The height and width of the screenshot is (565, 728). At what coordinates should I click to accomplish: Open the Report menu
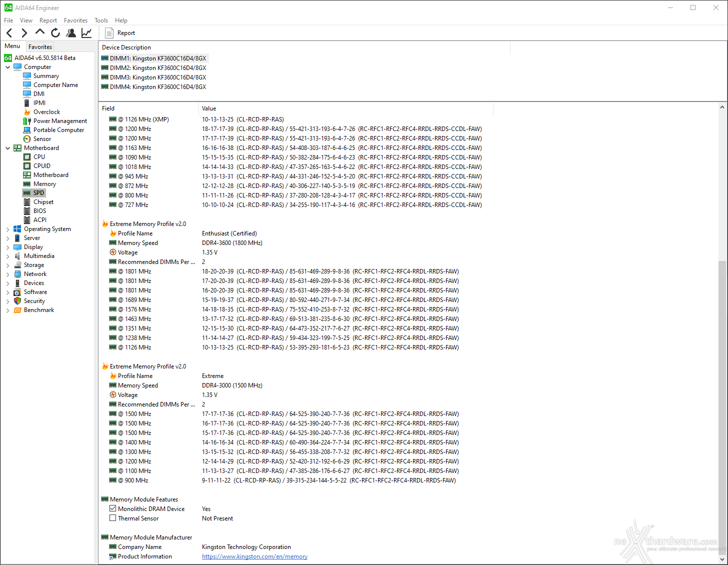[48, 20]
